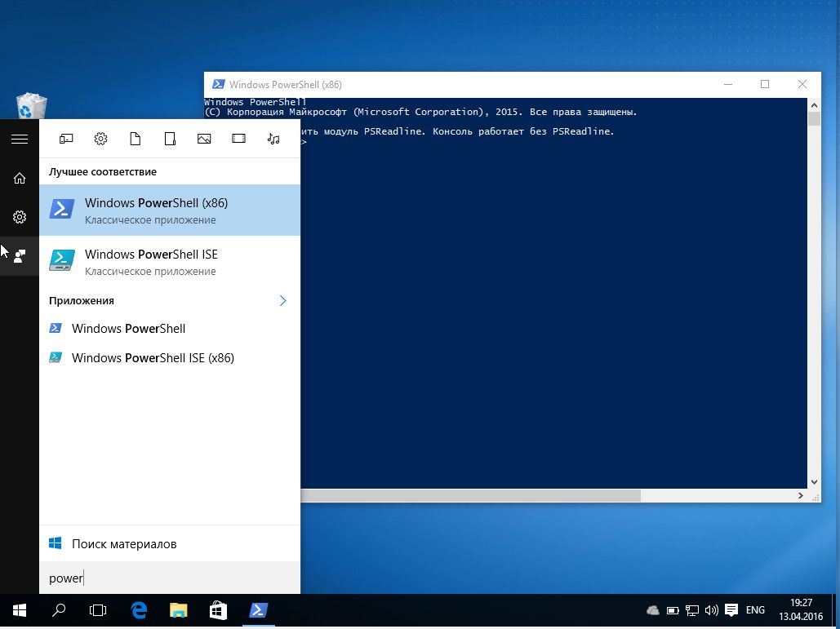Open the Start menu

(x=20, y=610)
